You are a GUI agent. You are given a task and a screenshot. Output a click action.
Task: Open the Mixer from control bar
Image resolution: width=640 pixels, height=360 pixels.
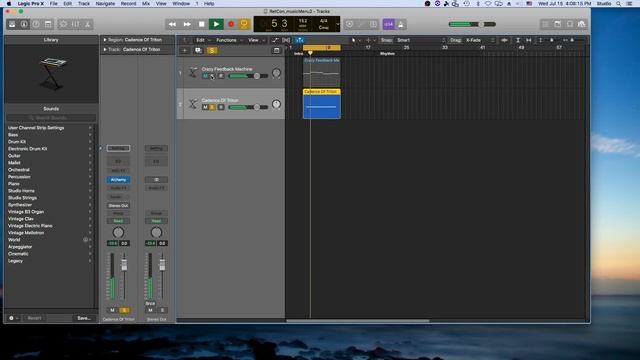(x=76, y=24)
